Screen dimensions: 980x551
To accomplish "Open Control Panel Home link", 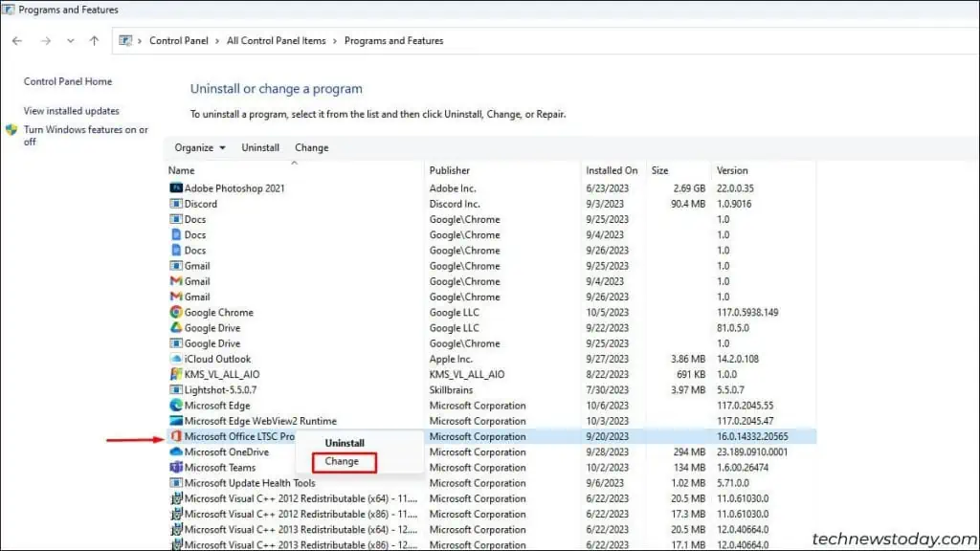I will (68, 81).
